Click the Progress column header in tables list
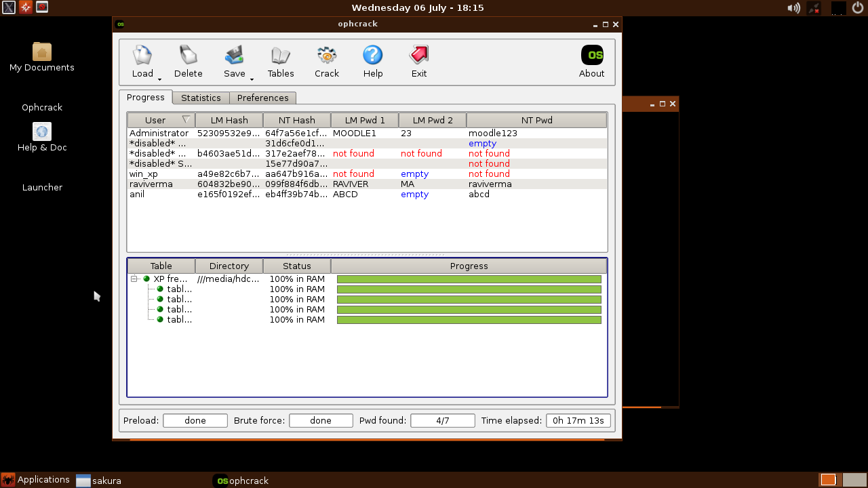The width and height of the screenshot is (868, 488). click(469, 266)
